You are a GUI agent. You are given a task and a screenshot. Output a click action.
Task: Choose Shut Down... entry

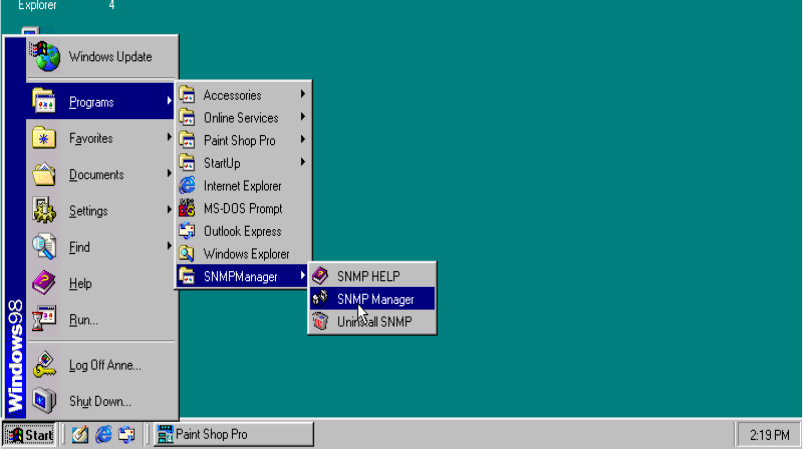[x=101, y=401]
